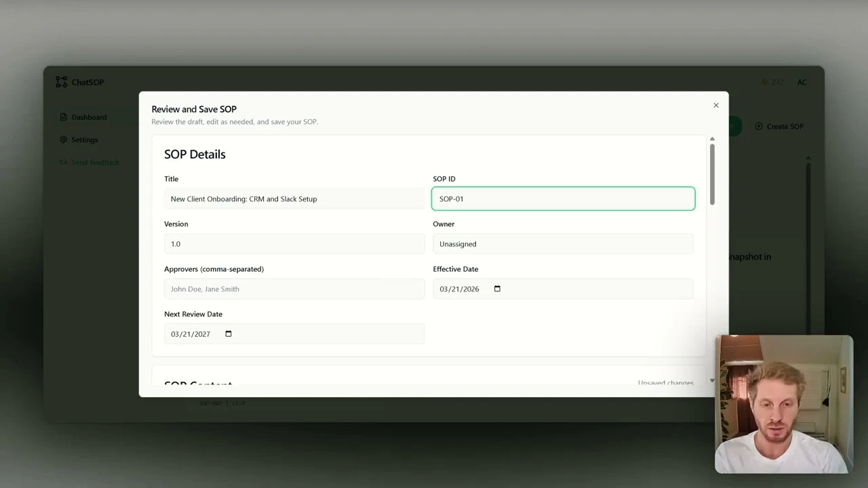Click Send feedback link in sidebar
The width and height of the screenshot is (868, 488).
click(90, 162)
